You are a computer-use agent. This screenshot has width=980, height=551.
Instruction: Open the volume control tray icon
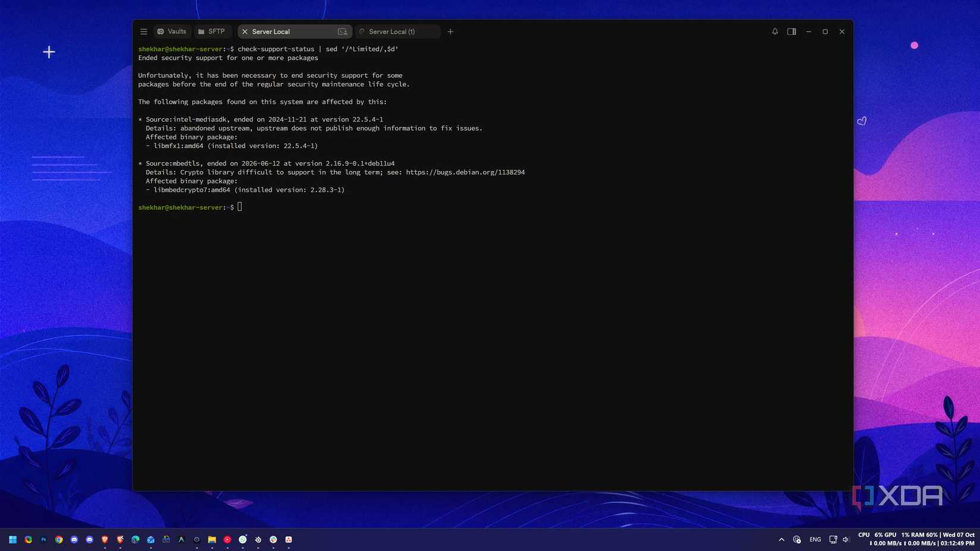pos(846,540)
